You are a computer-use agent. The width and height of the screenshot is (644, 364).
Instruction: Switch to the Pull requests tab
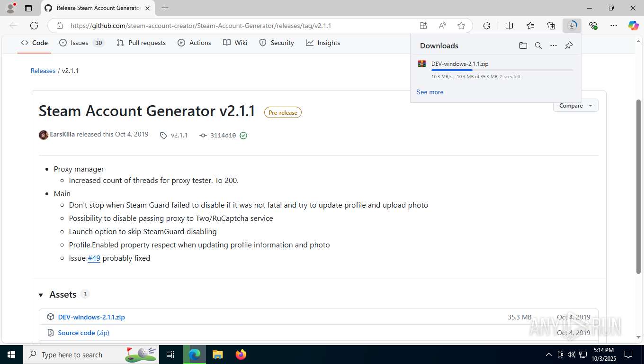pyautogui.click(x=141, y=43)
